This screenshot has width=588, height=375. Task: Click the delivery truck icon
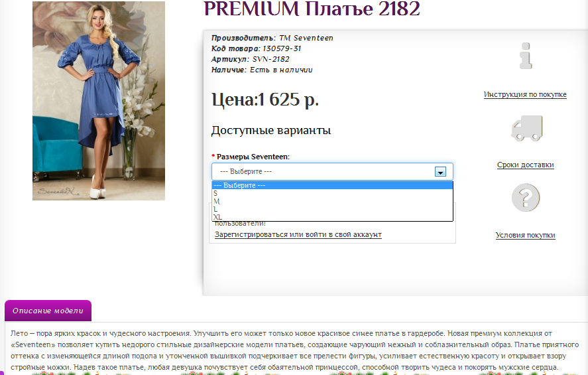coord(527,128)
